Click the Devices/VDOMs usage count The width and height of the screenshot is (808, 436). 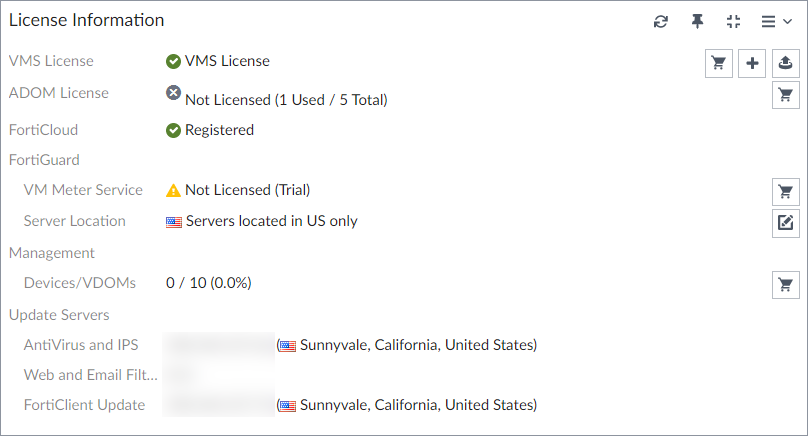point(209,283)
